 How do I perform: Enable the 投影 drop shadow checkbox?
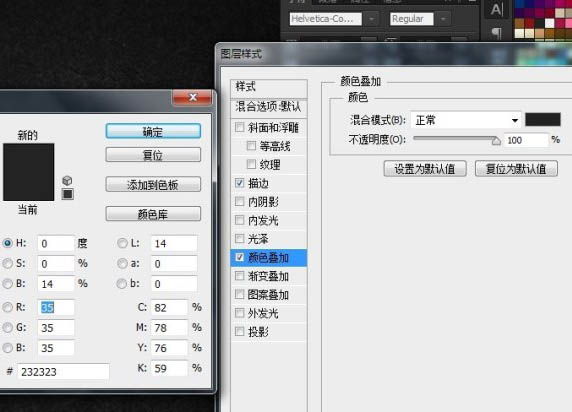coord(240,331)
